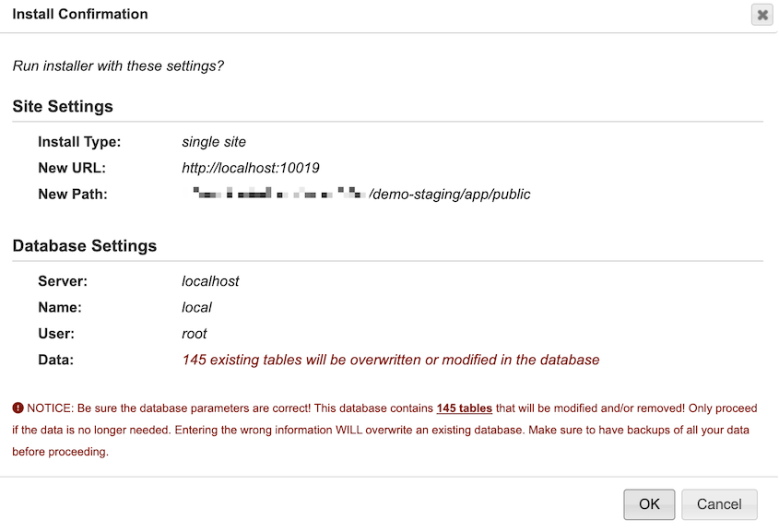This screenshot has height=532, width=779.
Task: Select the Database Settings section header
Action: pos(85,245)
